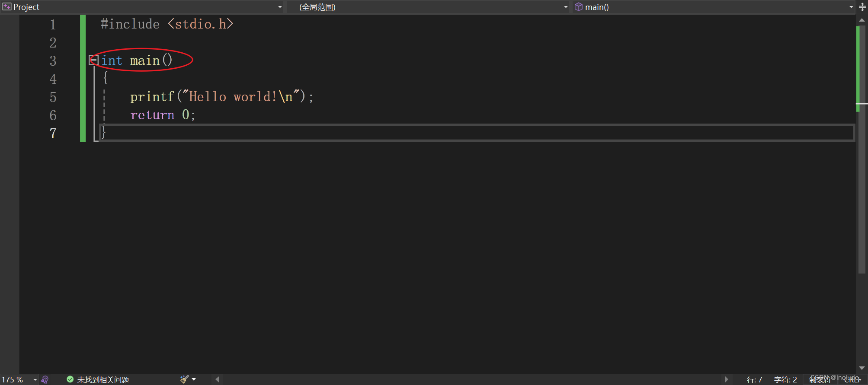Click the horizontal scroll left arrow
868x385 pixels.
tap(218, 379)
